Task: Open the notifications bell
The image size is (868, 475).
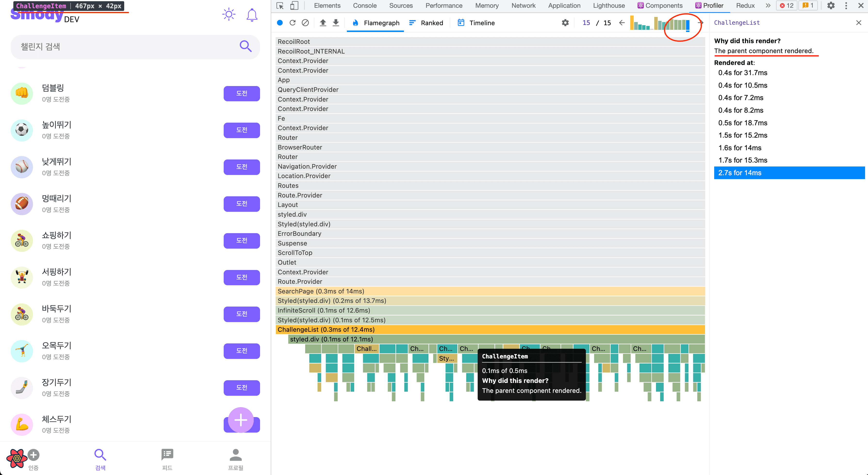Action: [252, 15]
